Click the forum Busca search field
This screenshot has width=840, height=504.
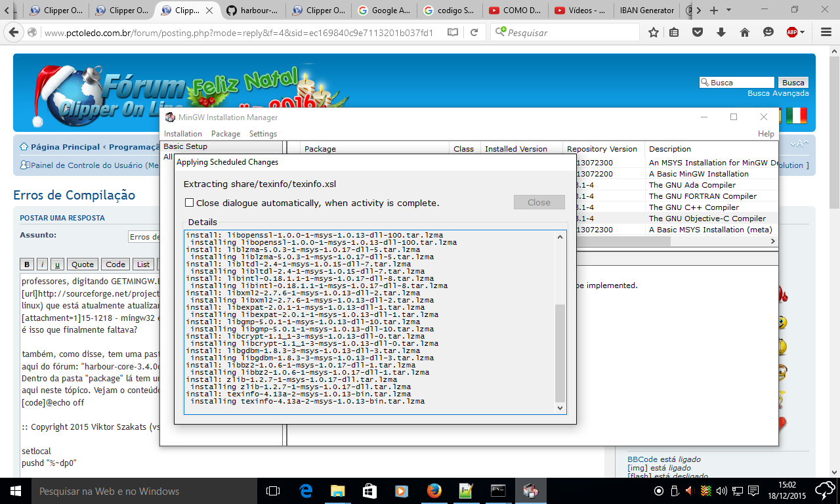click(x=737, y=83)
